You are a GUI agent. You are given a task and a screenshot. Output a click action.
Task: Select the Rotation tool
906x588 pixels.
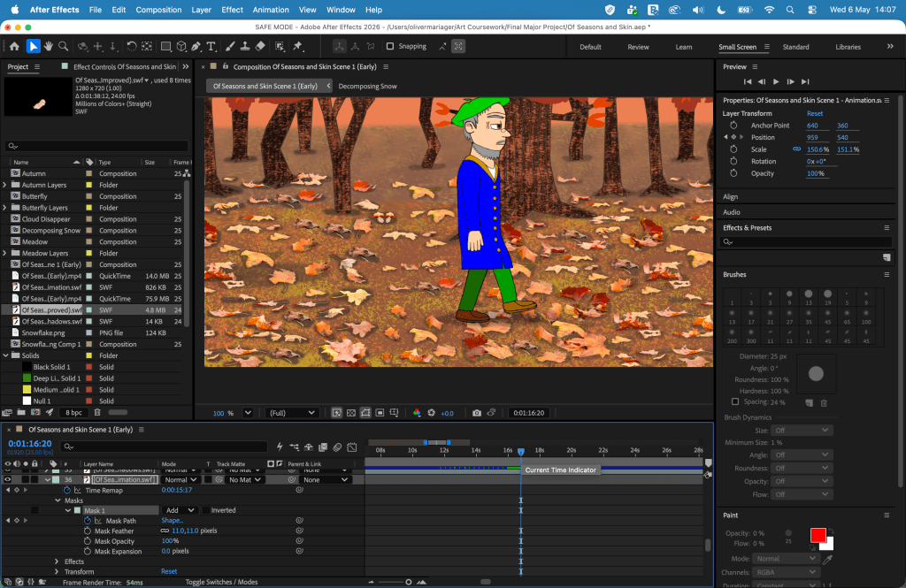132,46
